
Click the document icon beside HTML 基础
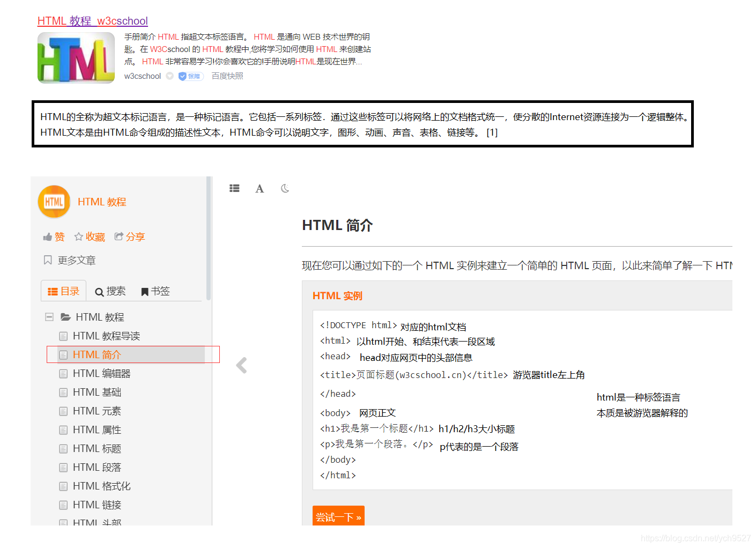(x=63, y=393)
